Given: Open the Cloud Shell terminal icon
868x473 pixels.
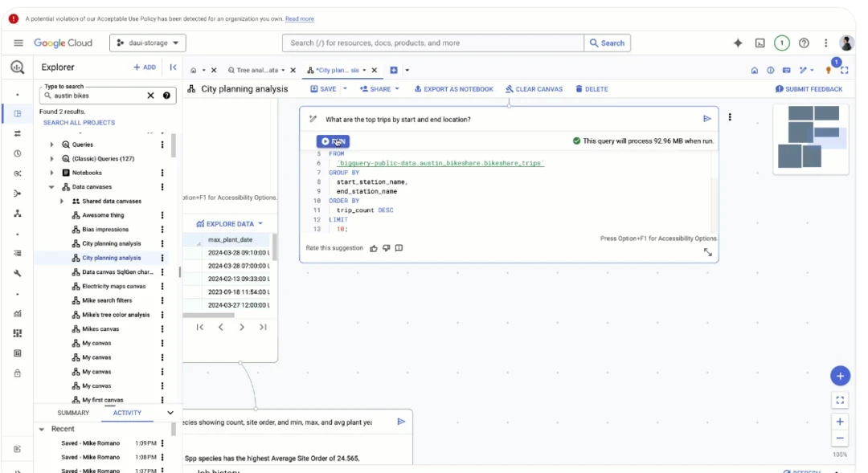Looking at the screenshot, I should [759, 43].
